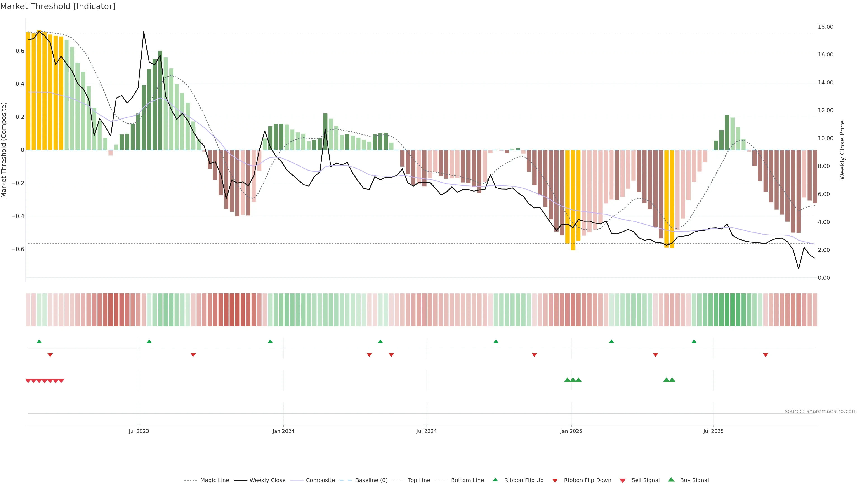Click the Jul 2023 x-axis label
The width and height of the screenshot is (868, 488).
click(x=139, y=431)
